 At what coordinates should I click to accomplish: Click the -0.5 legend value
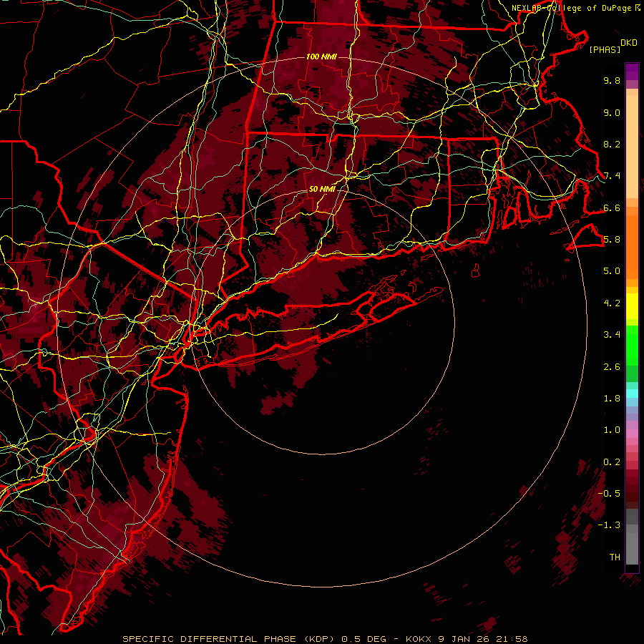point(609,494)
